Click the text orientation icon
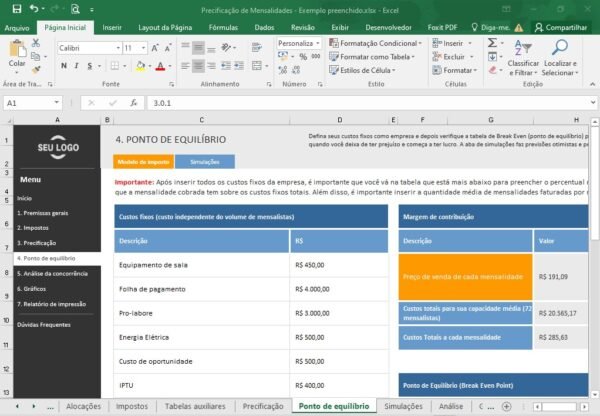Image resolution: width=600 pixels, height=416 pixels. pyautogui.click(x=226, y=47)
